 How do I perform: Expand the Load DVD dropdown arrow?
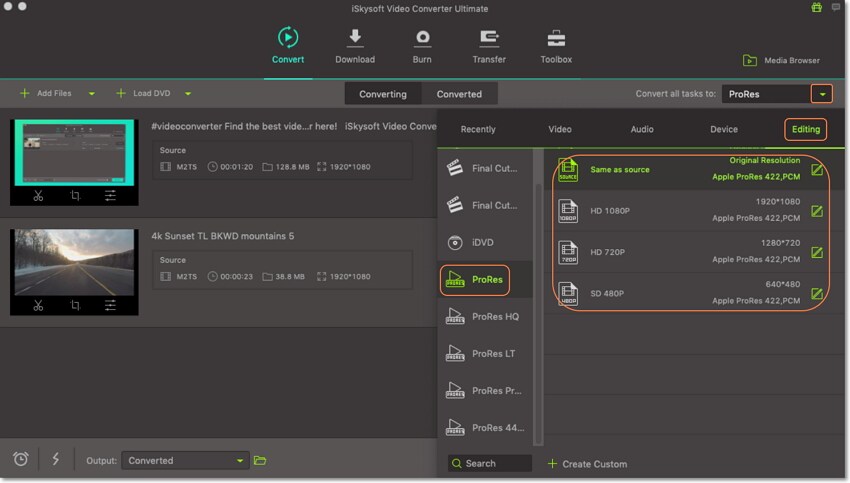[x=188, y=94]
